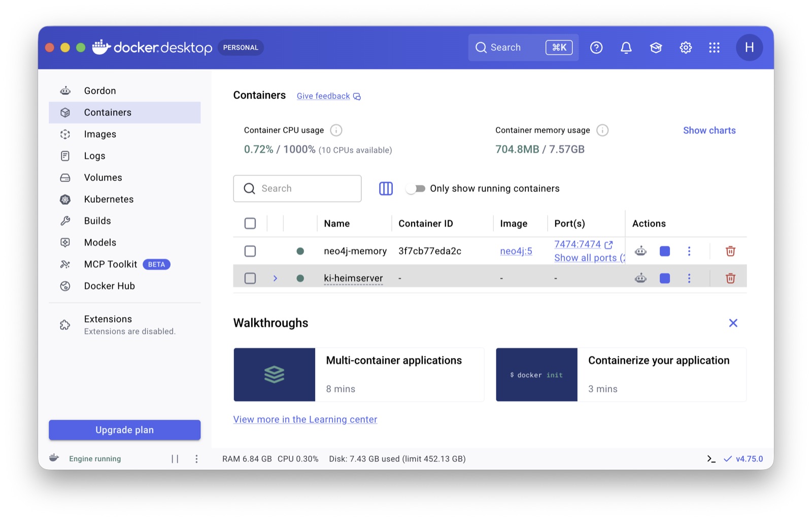This screenshot has width=812, height=520.
Task: Click version v4.75.0 in status bar
Action: click(x=749, y=459)
